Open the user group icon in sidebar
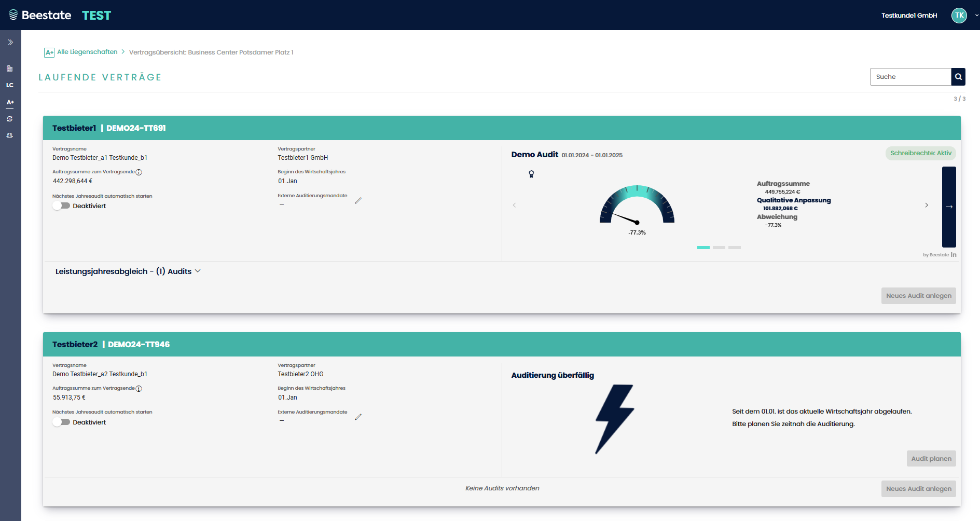 point(10,135)
